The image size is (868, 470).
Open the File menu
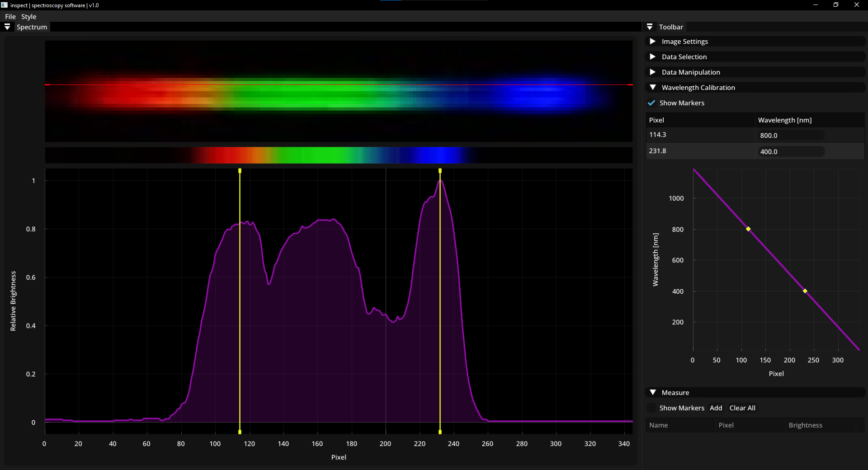[x=10, y=17]
